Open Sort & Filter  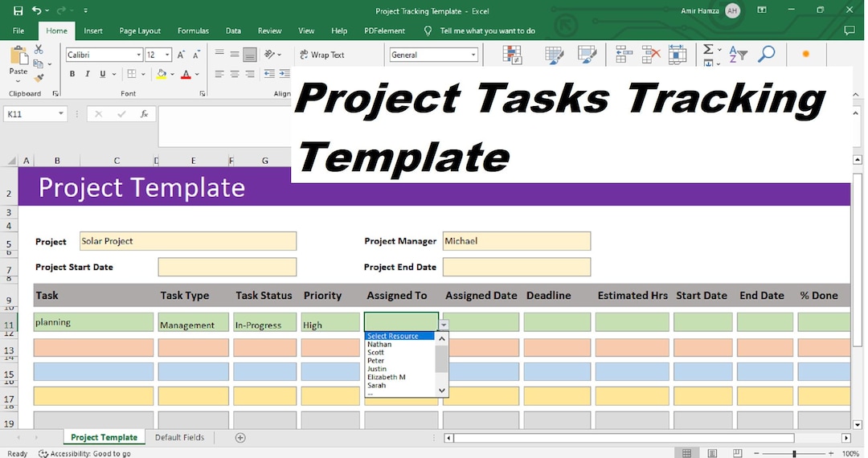coord(738,54)
